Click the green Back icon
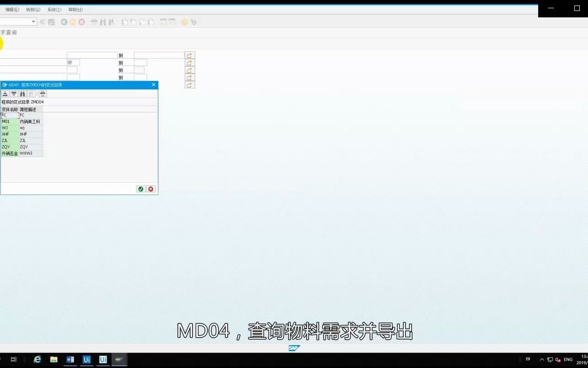 pos(64,22)
